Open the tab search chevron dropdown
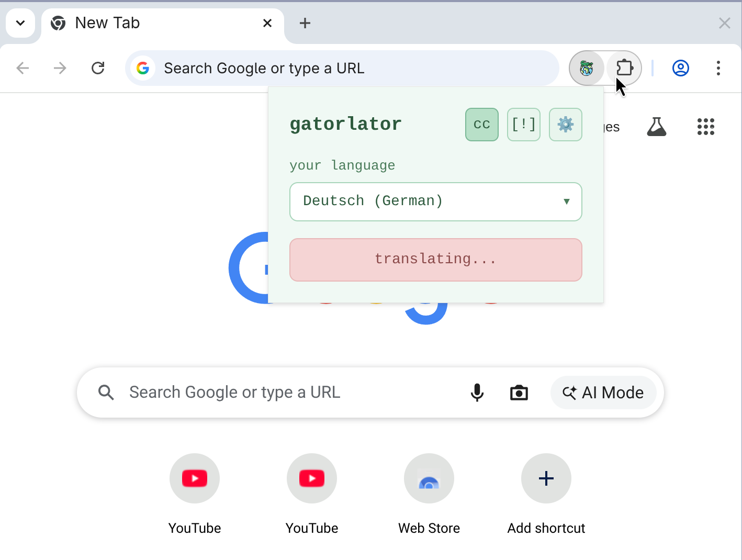The width and height of the screenshot is (742, 560). [20, 23]
